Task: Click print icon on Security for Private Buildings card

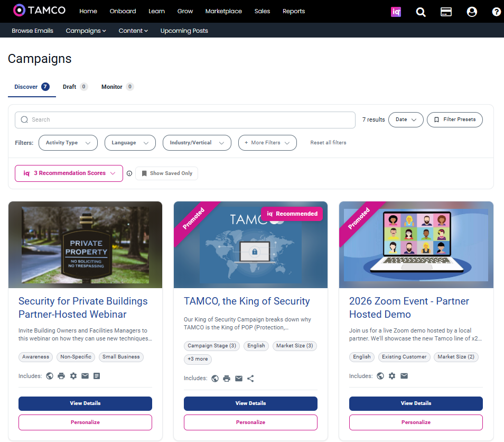Action: click(61, 376)
